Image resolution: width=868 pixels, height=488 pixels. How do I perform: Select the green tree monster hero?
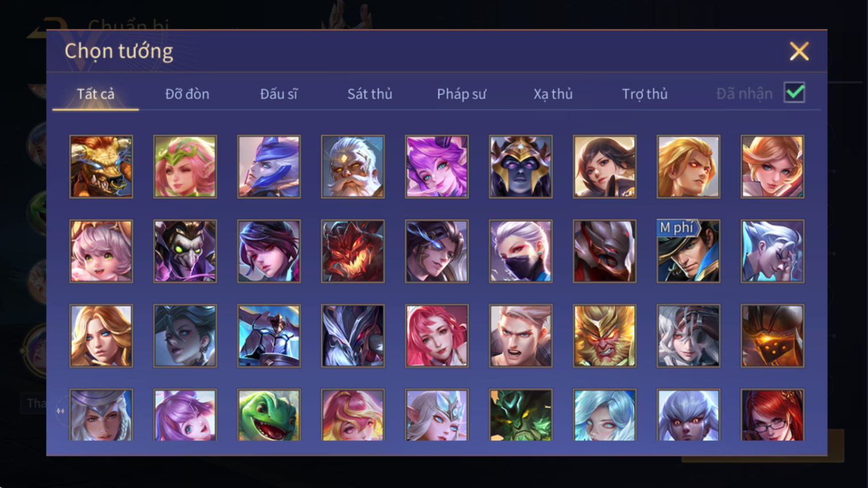click(520, 415)
